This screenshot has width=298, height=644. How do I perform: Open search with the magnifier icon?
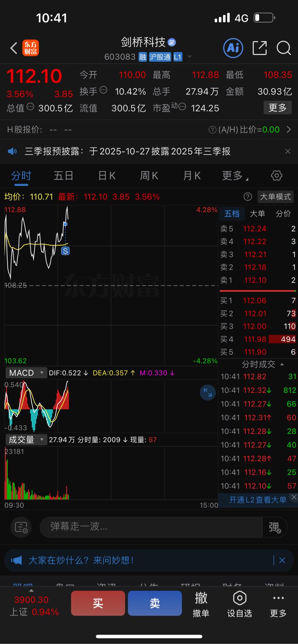[284, 48]
